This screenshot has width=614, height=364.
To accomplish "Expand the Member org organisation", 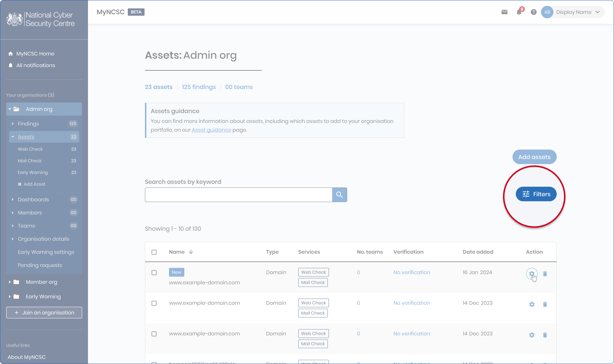I will pyautogui.click(x=10, y=282).
